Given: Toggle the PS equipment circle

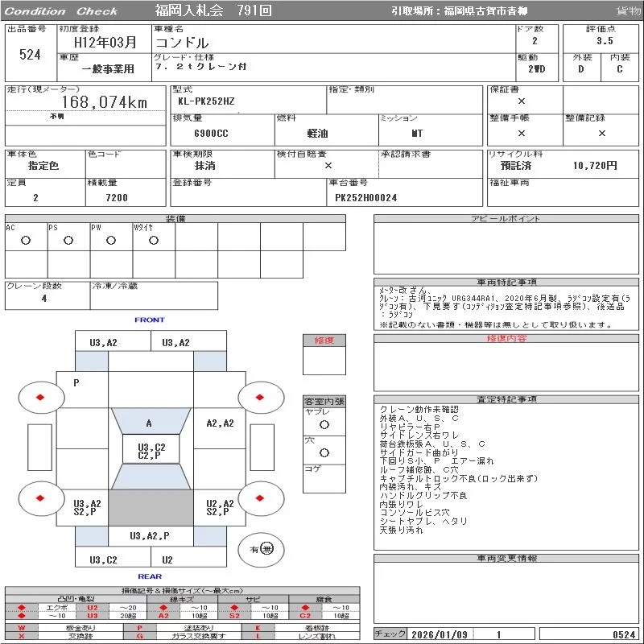Looking at the screenshot, I should click(x=68, y=240).
